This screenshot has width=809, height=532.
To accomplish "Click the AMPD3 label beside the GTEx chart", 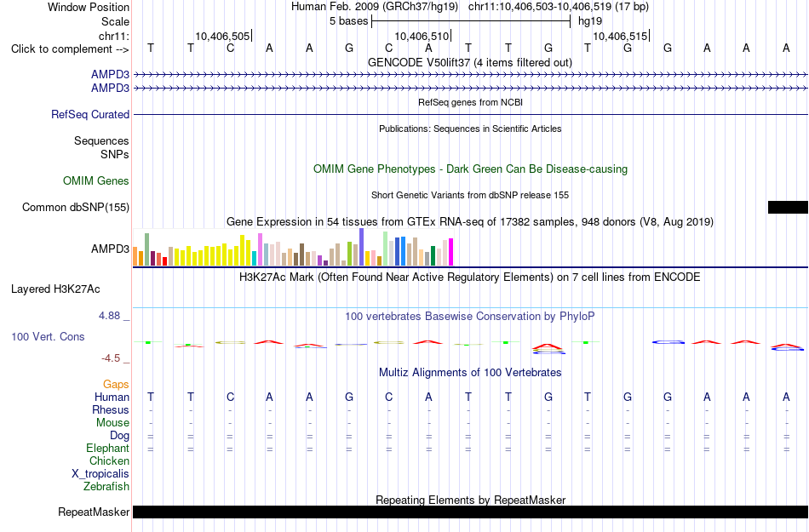I will click(x=110, y=249).
